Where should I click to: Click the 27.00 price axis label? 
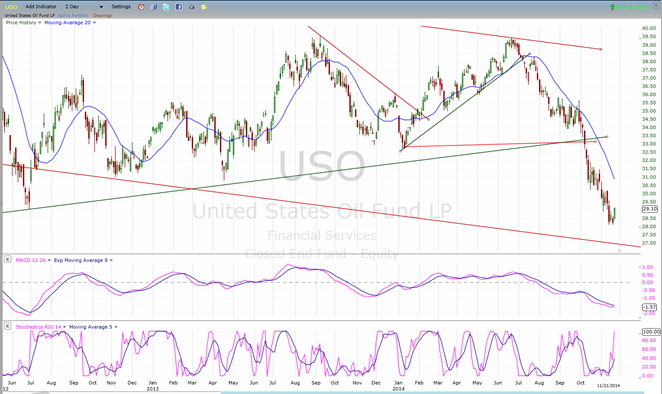(649, 243)
